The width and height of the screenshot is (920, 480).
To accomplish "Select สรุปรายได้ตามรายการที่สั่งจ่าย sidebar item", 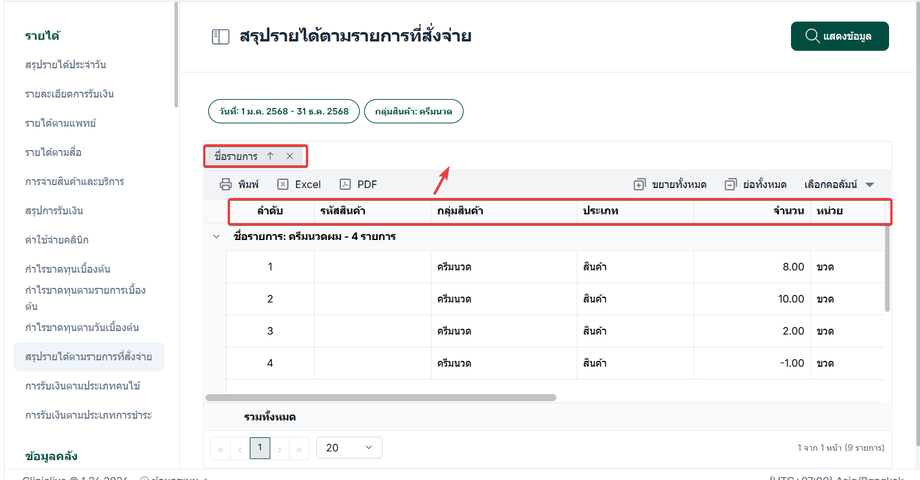I will click(89, 357).
